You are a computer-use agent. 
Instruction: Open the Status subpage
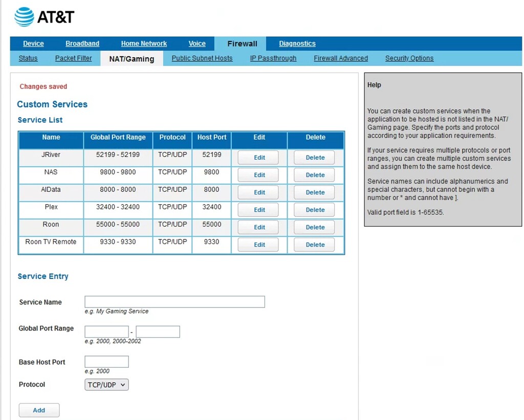tap(28, 58)
